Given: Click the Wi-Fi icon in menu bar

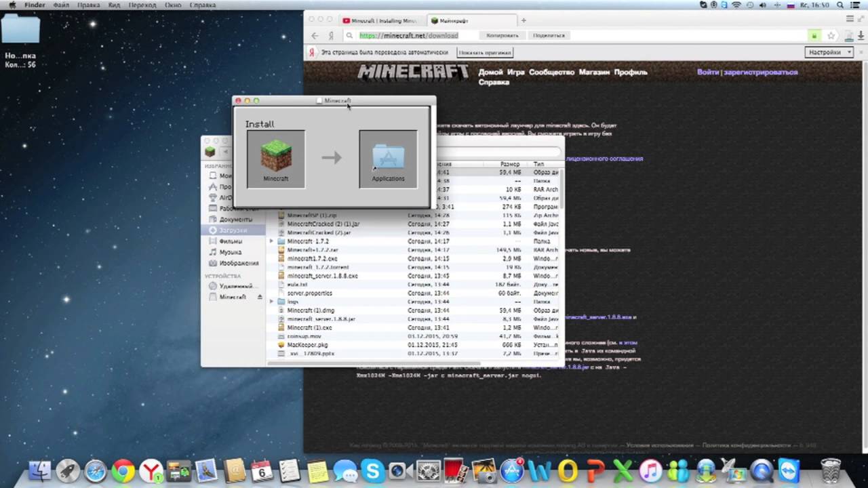Looking at the screenshot, I should (736, 5).
